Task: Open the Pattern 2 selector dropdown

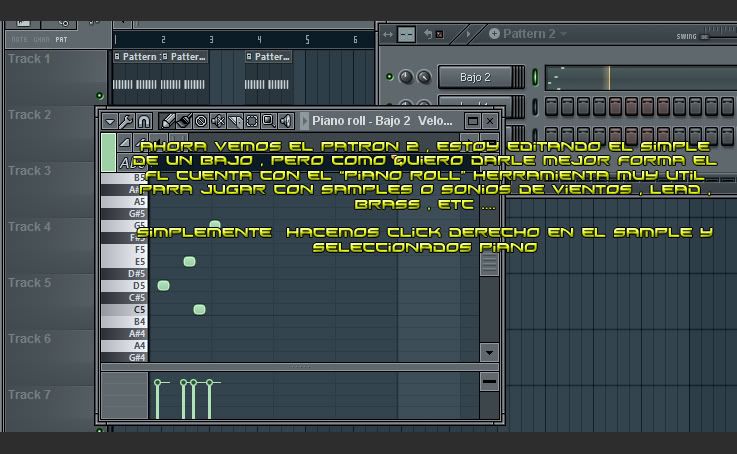Action: 563,34
